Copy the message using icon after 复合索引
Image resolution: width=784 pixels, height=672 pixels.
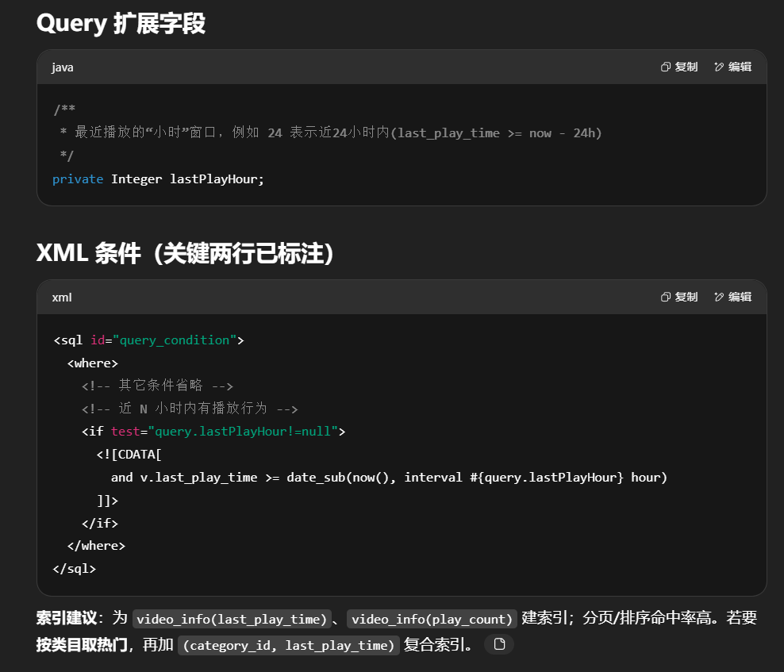499,644
